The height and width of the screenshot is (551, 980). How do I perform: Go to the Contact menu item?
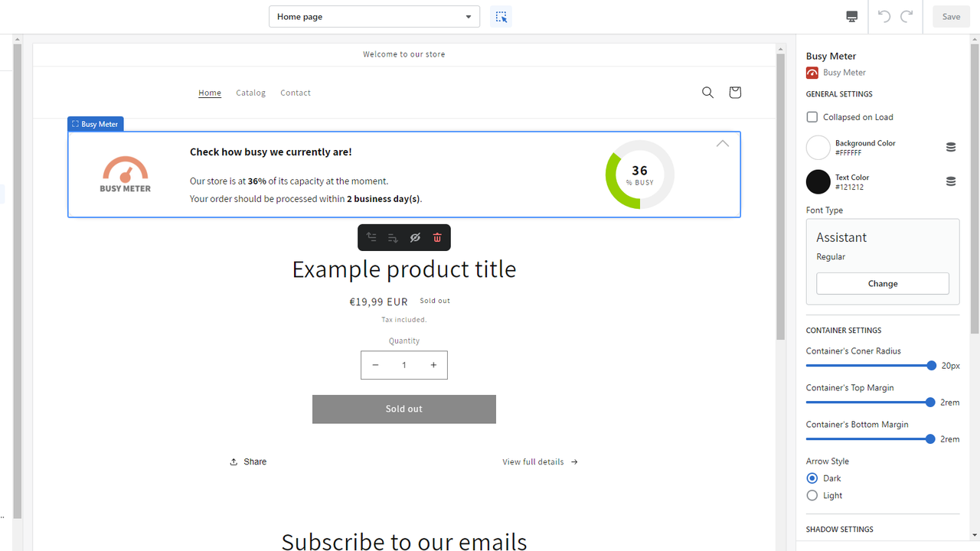295,93
